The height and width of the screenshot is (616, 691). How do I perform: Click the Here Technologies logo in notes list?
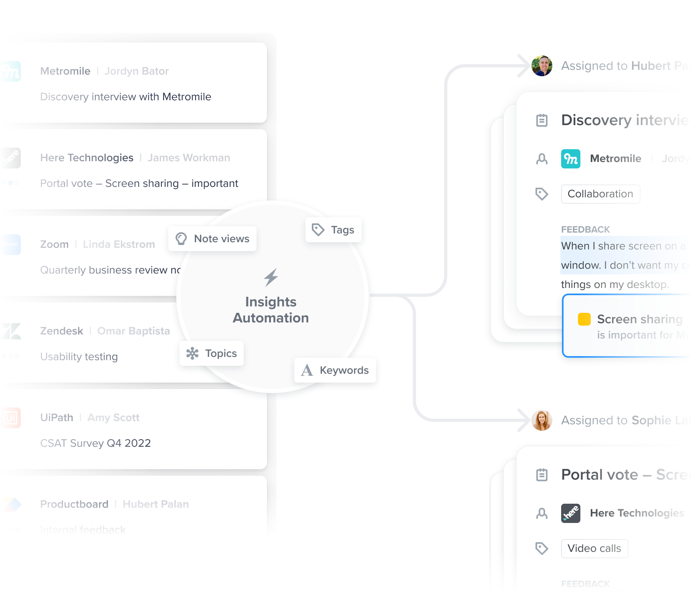coord(11,158)
